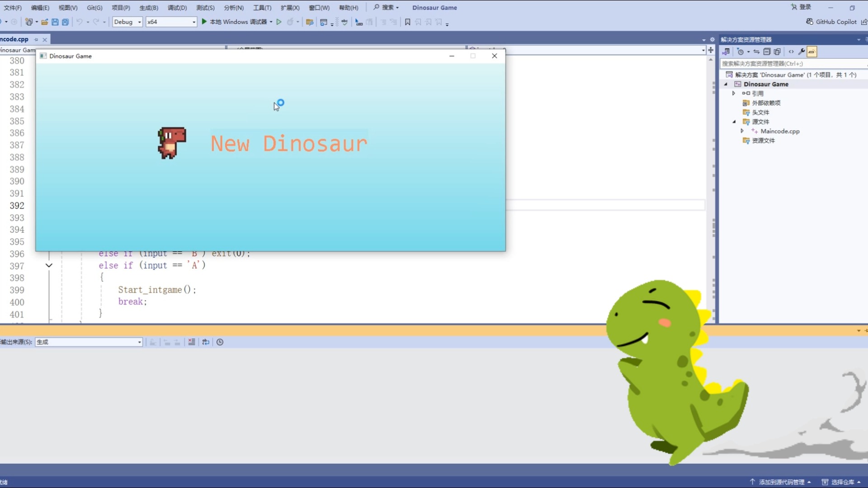The image size is (868, 488).
Task: Collapse the Dinosaur Game project node
Action: (x=726, y=84)
